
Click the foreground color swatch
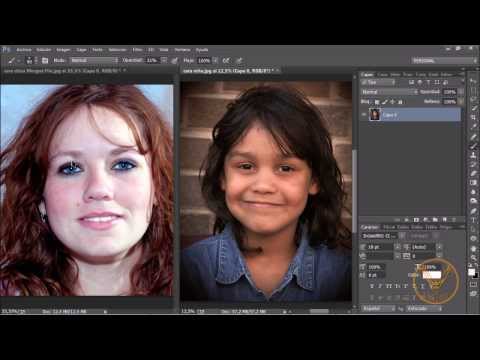pos(471,272)
